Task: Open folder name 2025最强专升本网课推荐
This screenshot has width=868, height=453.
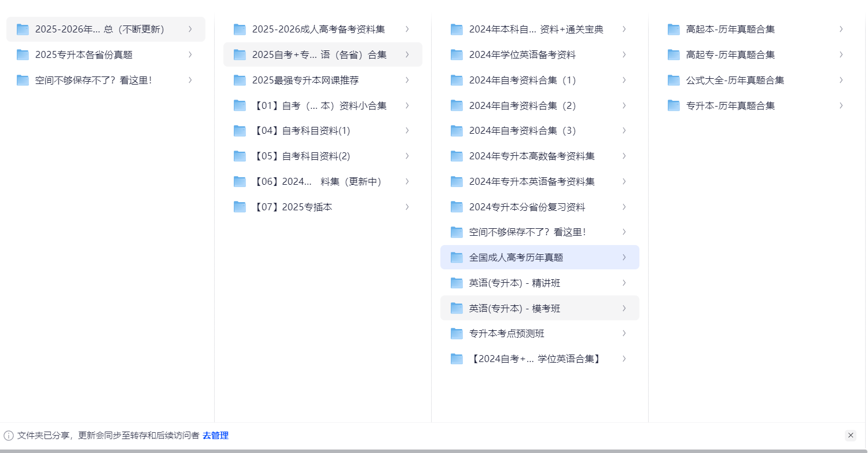Action: (x=306, y=80)
